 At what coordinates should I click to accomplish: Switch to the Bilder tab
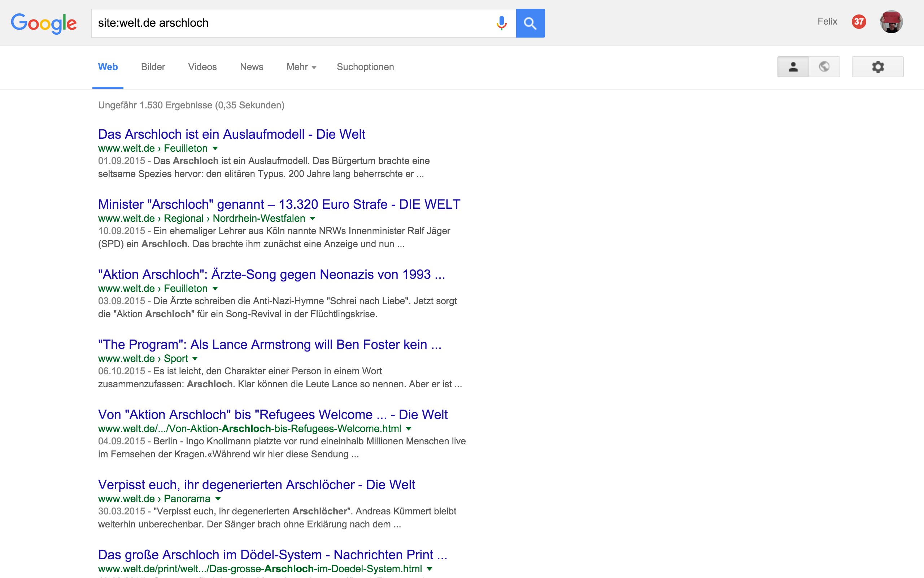(153, 67)
